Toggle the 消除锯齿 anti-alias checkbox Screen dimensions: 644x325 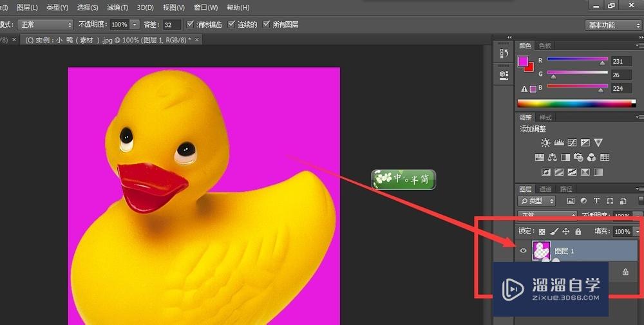click(190, 24)
